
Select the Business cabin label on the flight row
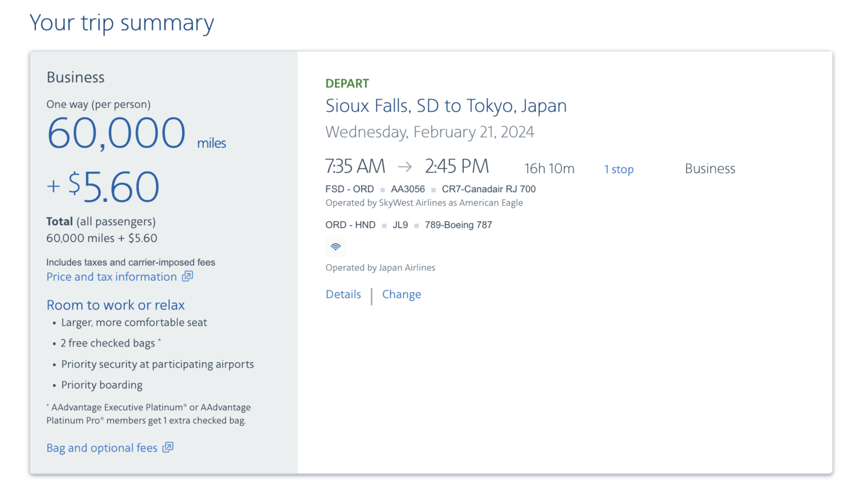pyautogui.click(x=710, y=168)
